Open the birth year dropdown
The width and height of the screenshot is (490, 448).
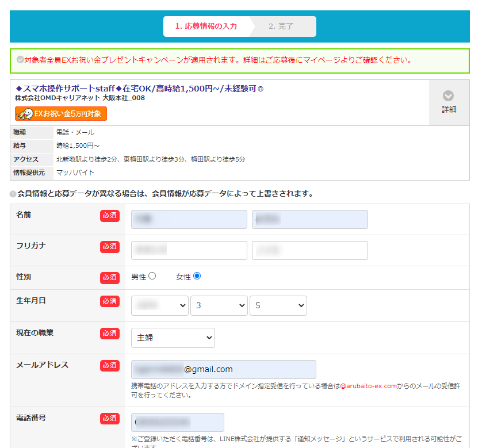click(159, 305)
